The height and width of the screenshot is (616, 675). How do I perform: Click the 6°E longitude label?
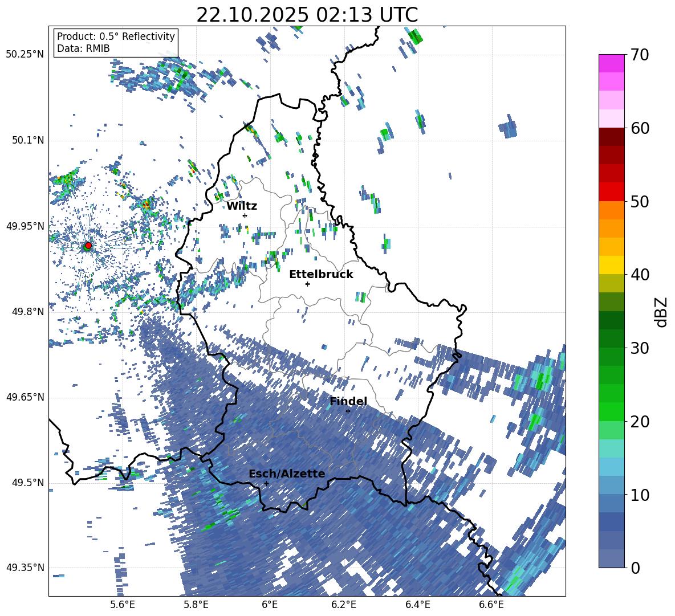[270, 605]
